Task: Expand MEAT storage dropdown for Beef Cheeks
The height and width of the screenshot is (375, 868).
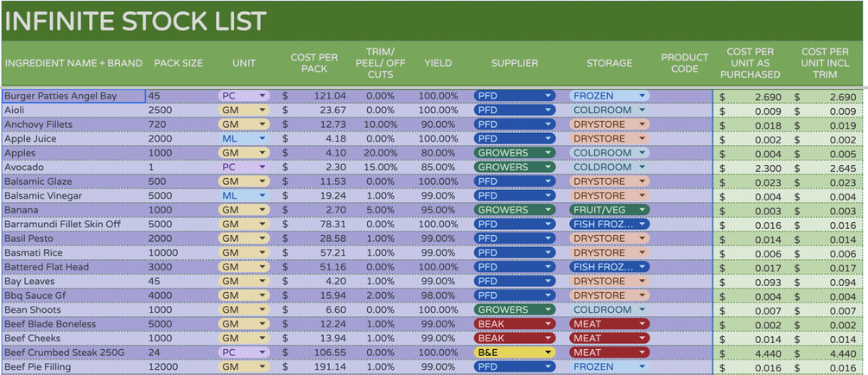Action: pos(642,339)
